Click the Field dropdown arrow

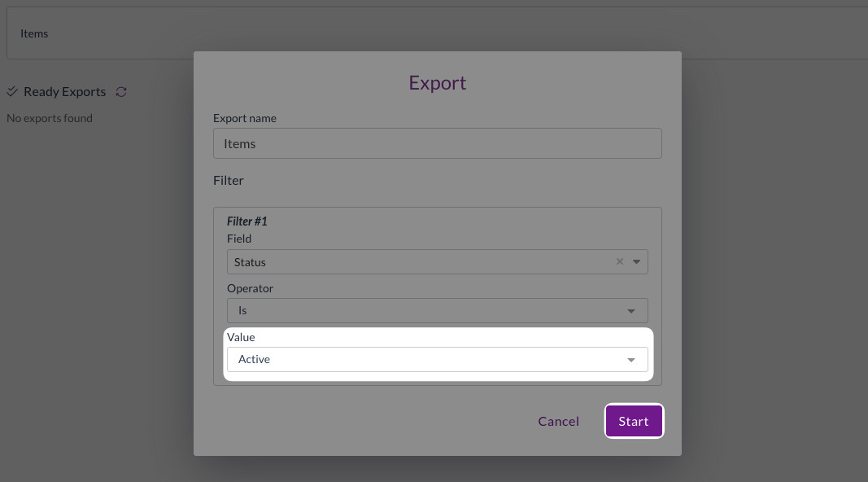point(636,262)
